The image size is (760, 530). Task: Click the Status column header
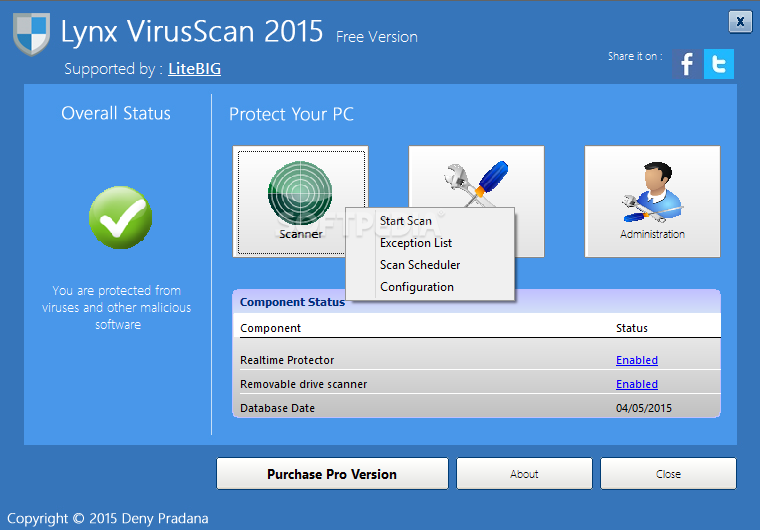(632, 328)
